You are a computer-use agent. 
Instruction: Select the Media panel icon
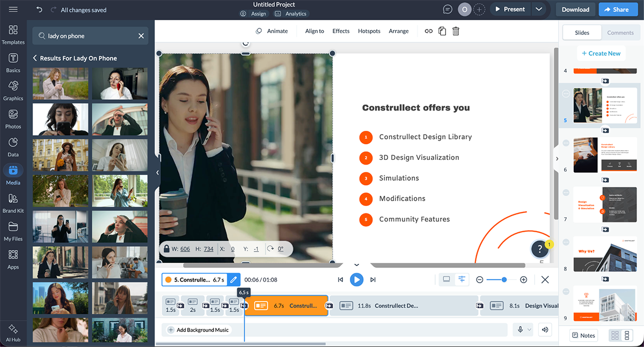coord(13,171)
